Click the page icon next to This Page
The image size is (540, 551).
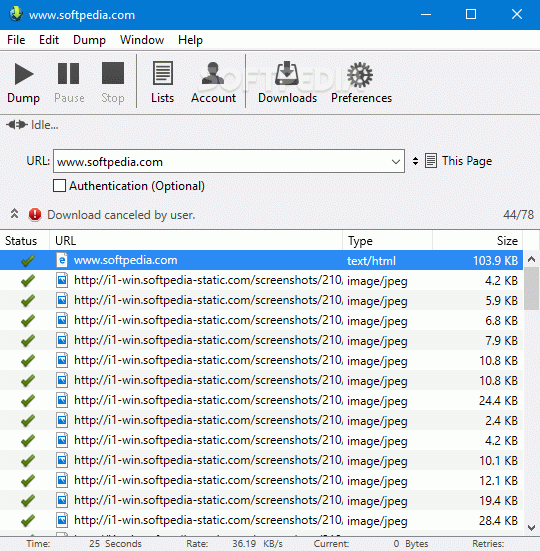[x=431, y=161]
